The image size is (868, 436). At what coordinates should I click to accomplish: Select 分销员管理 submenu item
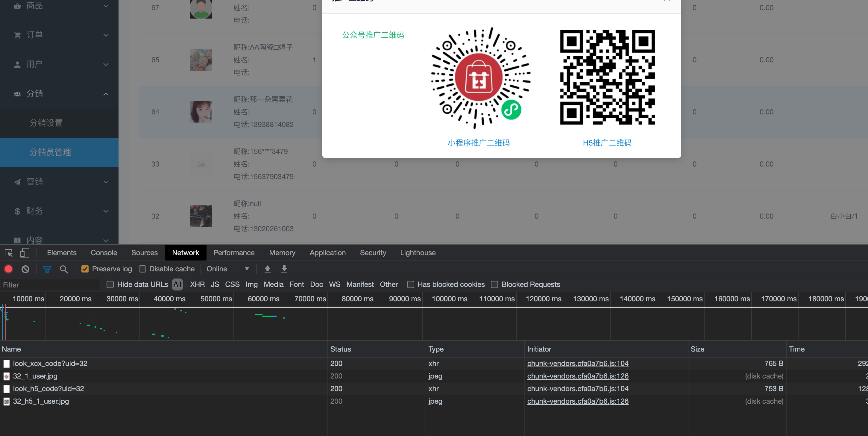pyautogui.click(x=59, y=152)
